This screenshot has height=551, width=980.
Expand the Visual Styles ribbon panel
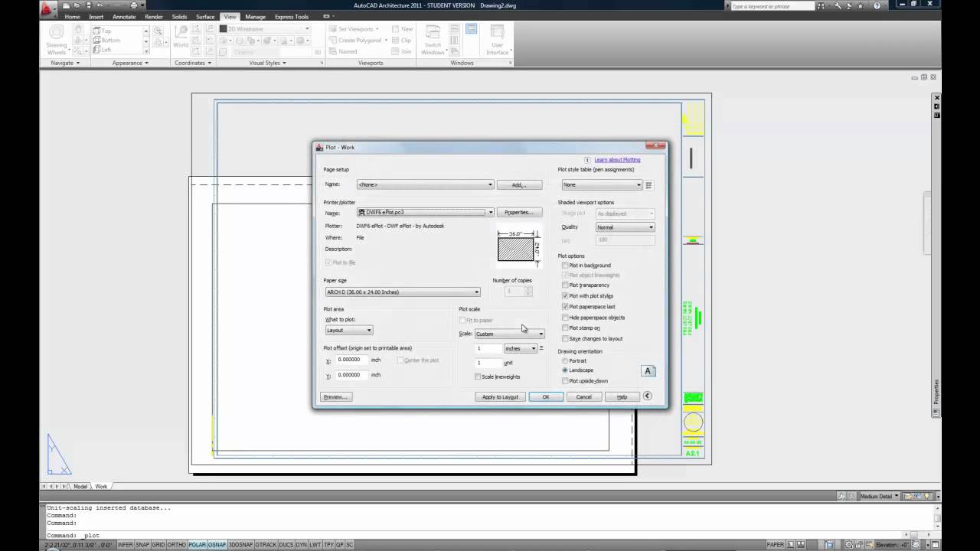click(267, 63)
